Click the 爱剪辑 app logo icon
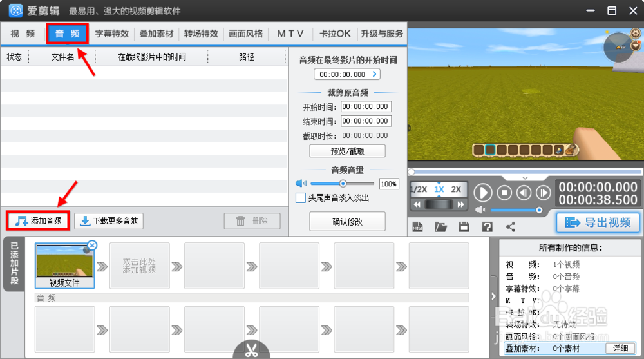The height and width of the screenshot is (359, 644). coord(15,11)
